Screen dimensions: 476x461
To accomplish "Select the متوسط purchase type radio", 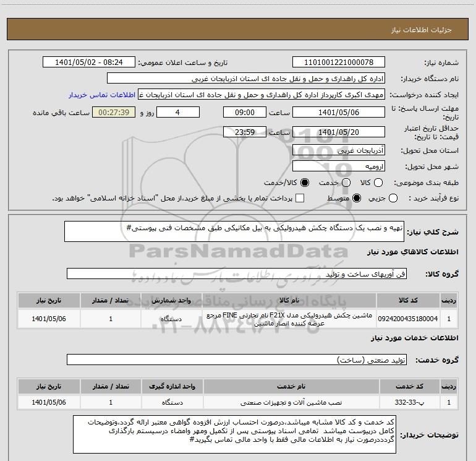I will [357, 199].
